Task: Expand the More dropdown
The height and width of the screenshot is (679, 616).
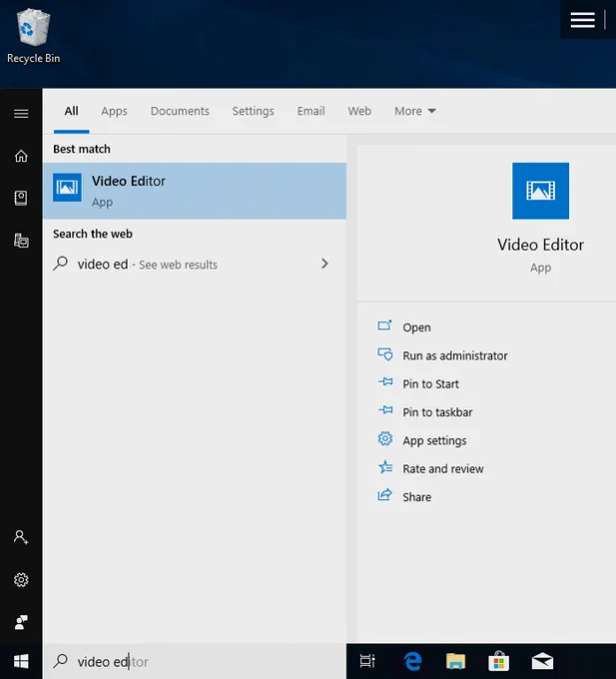Action: (x=414, y=111)
